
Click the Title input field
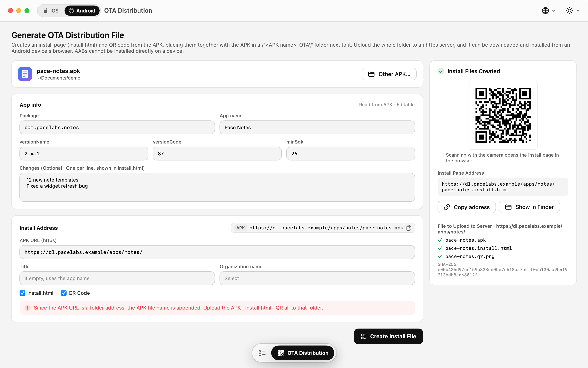click(117, 278)
